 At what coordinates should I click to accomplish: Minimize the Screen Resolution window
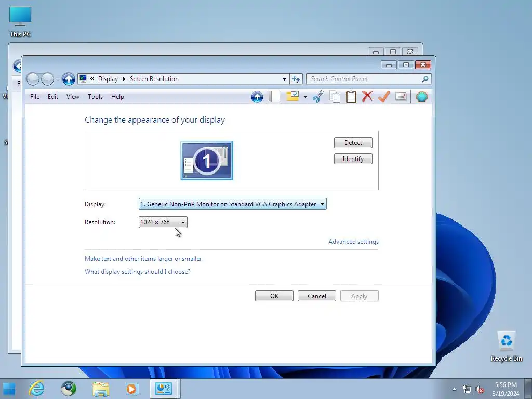click(x=389, y=65)
